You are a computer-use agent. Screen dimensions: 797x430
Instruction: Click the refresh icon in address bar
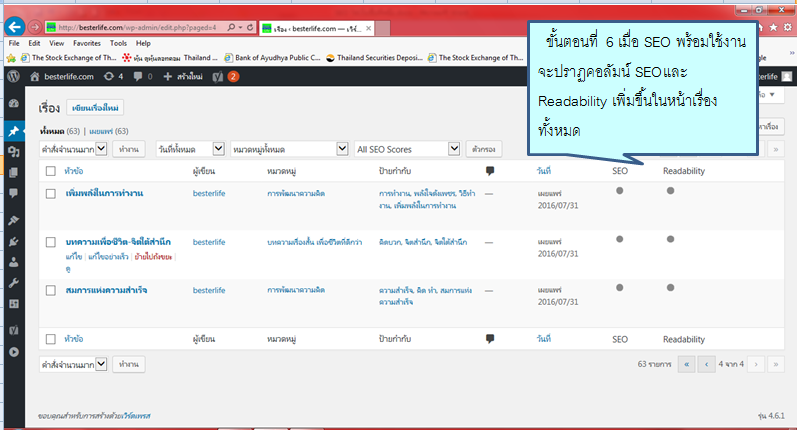pyautogui.click(x=250, y=27)
